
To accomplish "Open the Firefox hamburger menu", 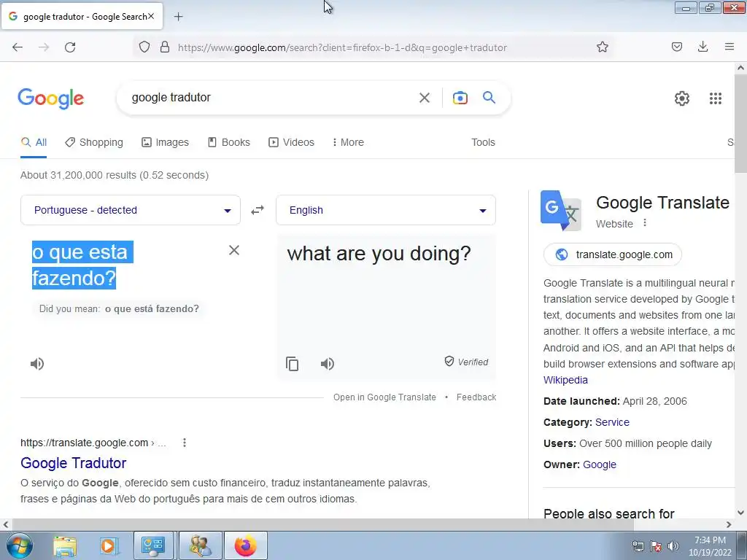I will [x=729, y=47].
